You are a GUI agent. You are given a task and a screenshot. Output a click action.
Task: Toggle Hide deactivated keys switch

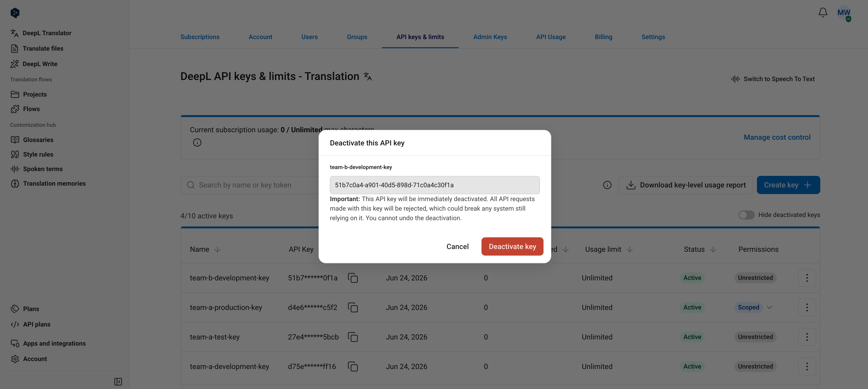click(746, 215)
